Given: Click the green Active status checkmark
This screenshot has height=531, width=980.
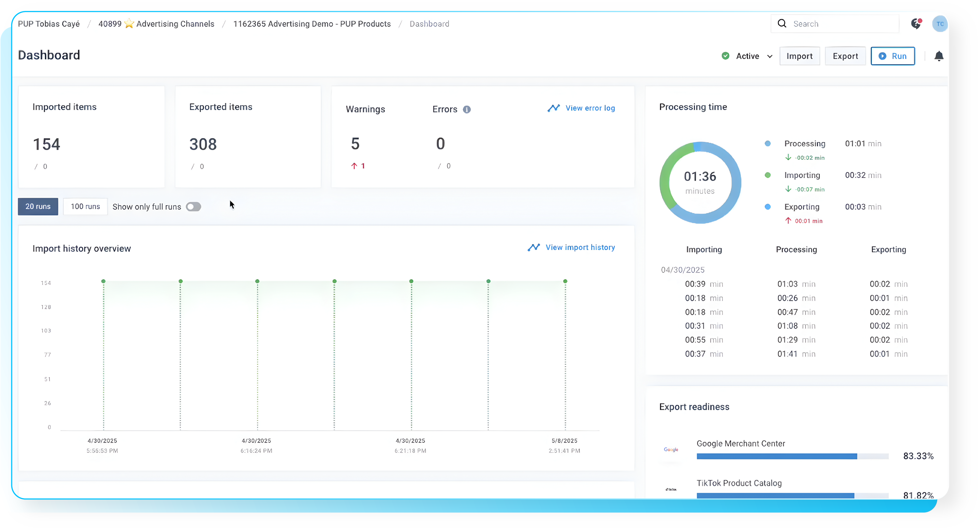Looking at the screenshot, I should [725, 56].
